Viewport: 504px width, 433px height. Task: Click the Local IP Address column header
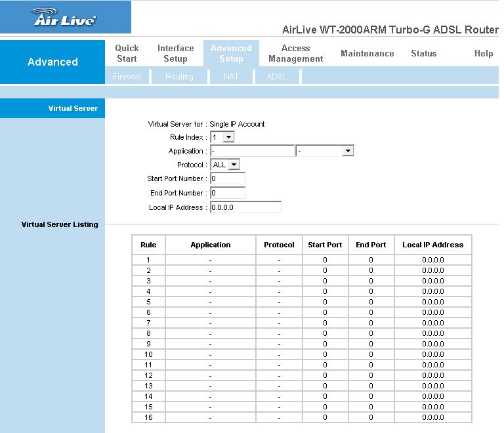point(432,245)
